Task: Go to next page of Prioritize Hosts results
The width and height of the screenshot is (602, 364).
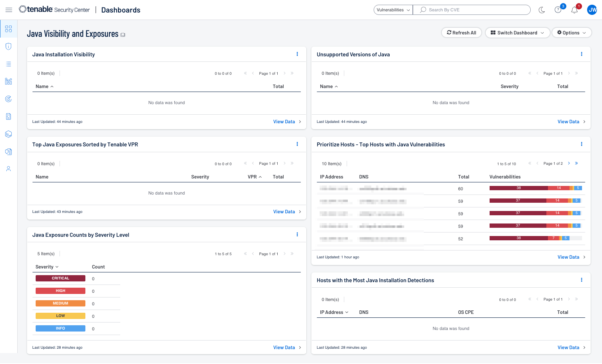Action: [569, 163]
